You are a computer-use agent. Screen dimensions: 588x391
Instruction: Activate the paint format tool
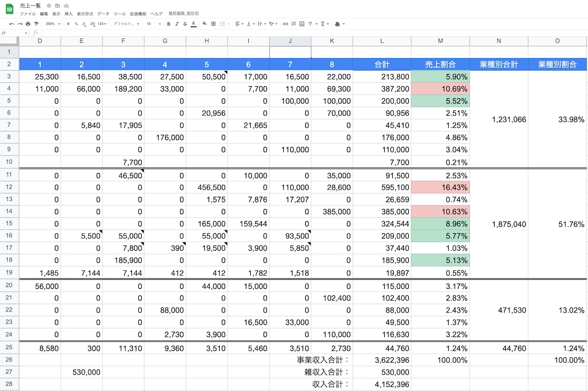tap(36, 24)
